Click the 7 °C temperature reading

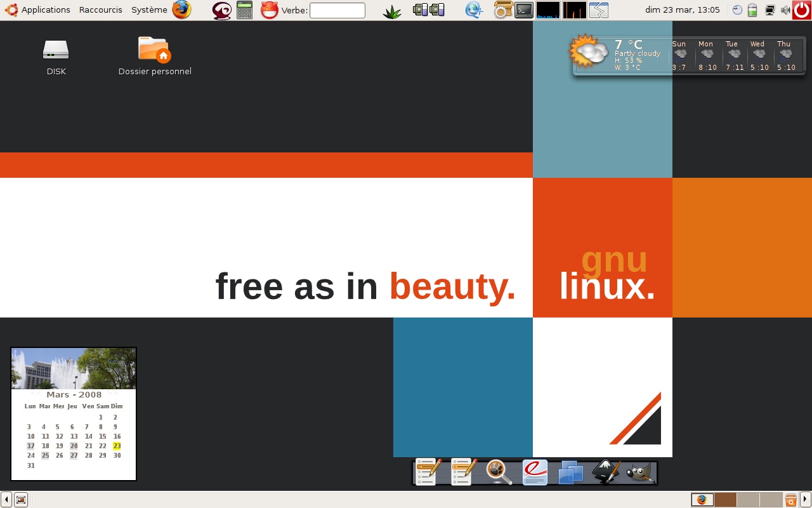tap(629, 44)
